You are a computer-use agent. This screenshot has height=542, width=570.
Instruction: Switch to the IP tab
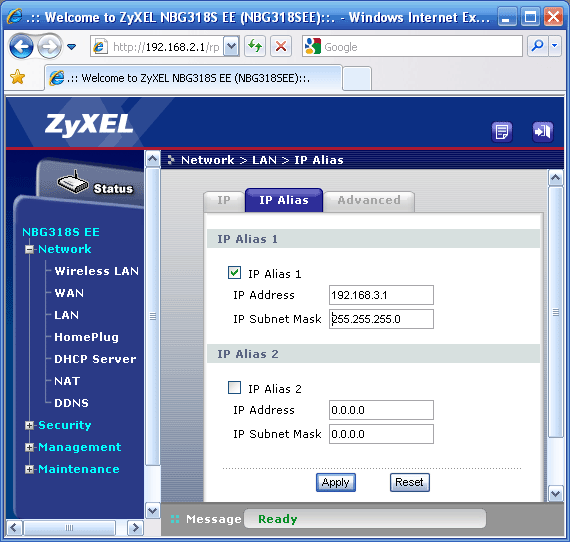(x=224, y=201)
